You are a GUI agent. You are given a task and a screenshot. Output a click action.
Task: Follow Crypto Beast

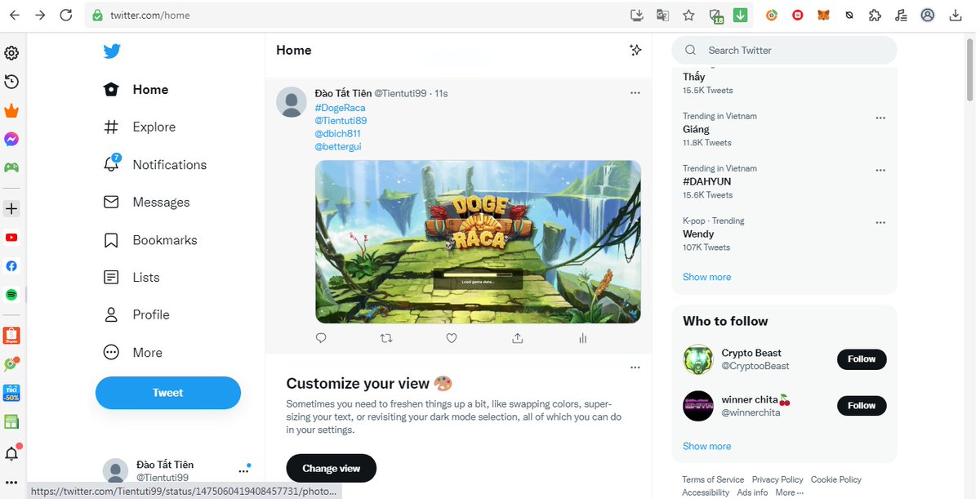862,359
